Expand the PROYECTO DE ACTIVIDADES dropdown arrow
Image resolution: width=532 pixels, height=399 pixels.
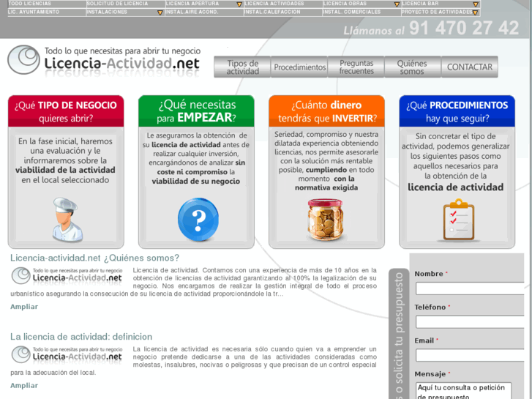[x=476, y=12]
